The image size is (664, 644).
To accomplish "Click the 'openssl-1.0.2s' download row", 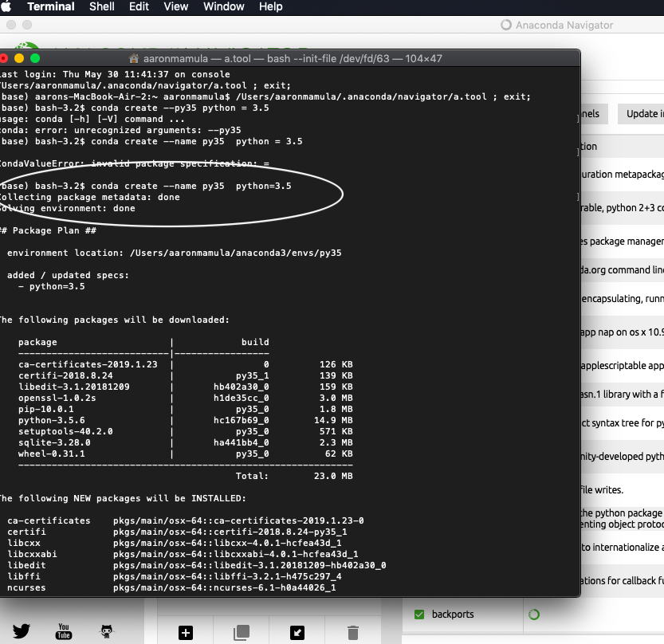I will pos(186,398).
